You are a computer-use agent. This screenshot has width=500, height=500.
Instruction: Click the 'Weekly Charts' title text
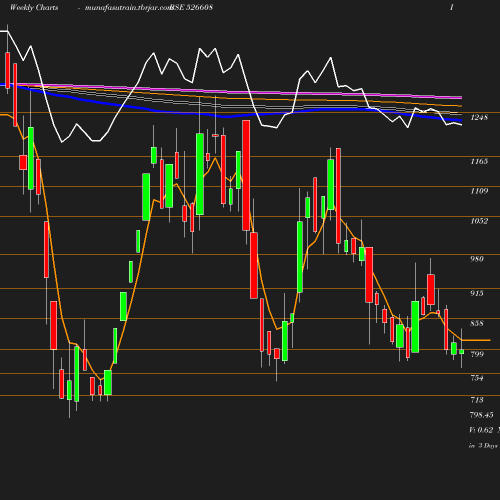[34, 8]
